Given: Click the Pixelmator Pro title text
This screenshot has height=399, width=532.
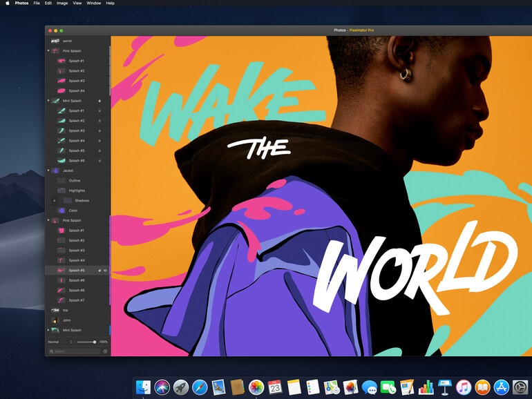Looking at the screenshot, I should (x=361, y=30).
